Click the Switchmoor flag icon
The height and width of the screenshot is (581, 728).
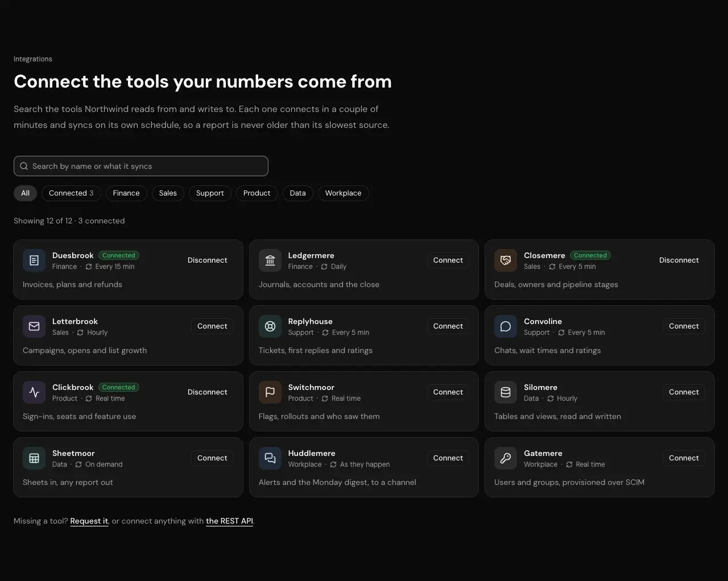pos(270,392)
